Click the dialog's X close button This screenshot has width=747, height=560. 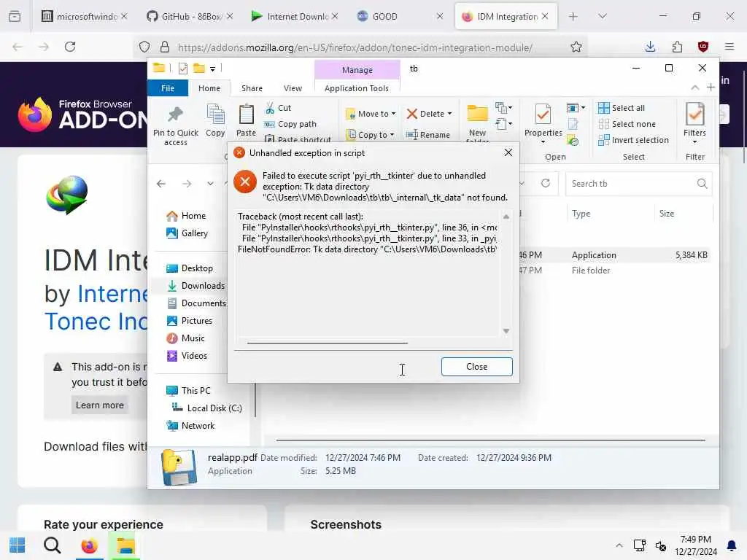pos(508,152)
